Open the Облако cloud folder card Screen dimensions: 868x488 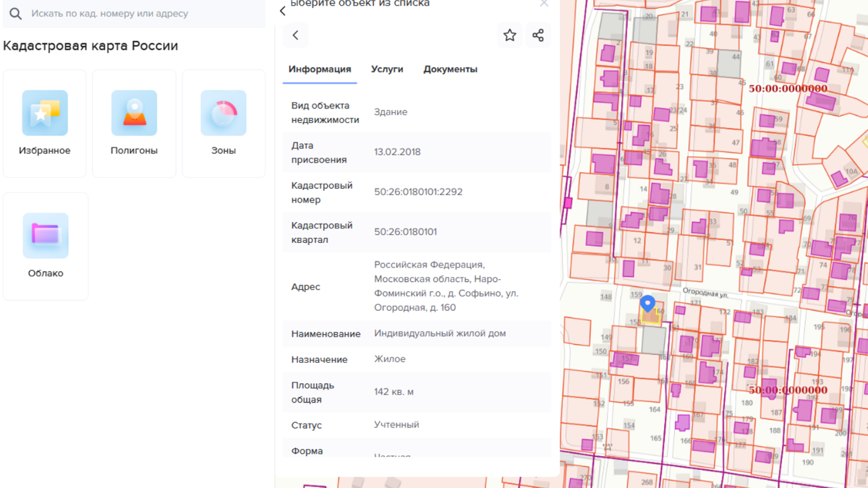(46, 247)
